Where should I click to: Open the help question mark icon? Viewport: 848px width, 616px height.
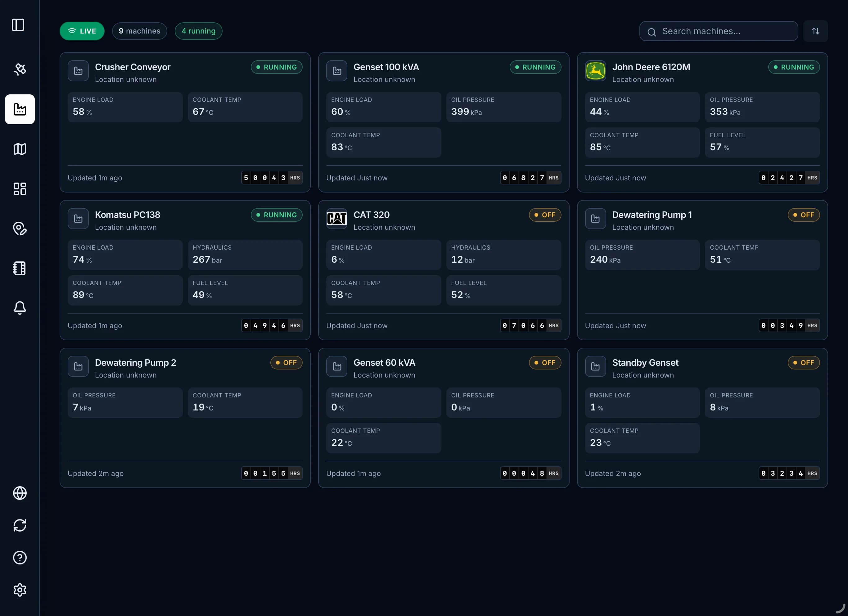20,557
